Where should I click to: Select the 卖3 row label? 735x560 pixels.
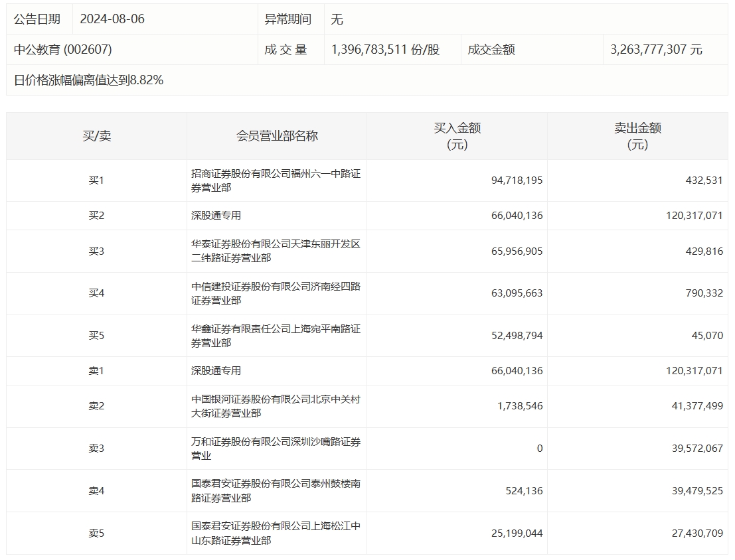pyautogui.click(x=96, y=449)
